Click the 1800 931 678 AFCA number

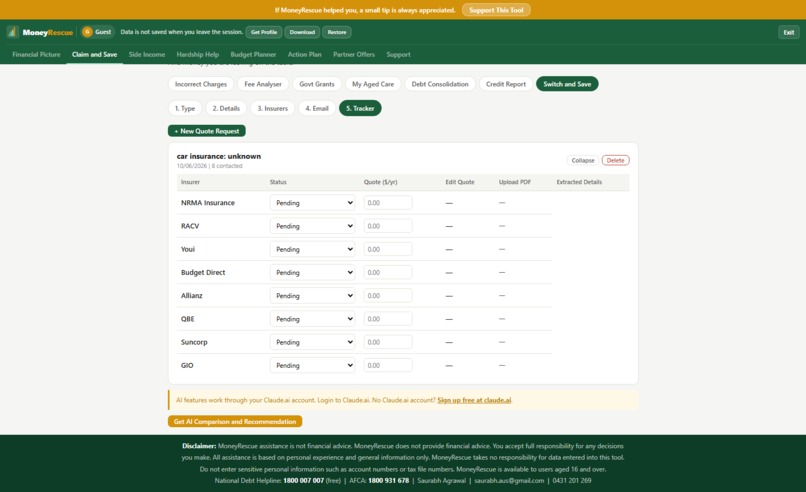(x=389, y=481)
